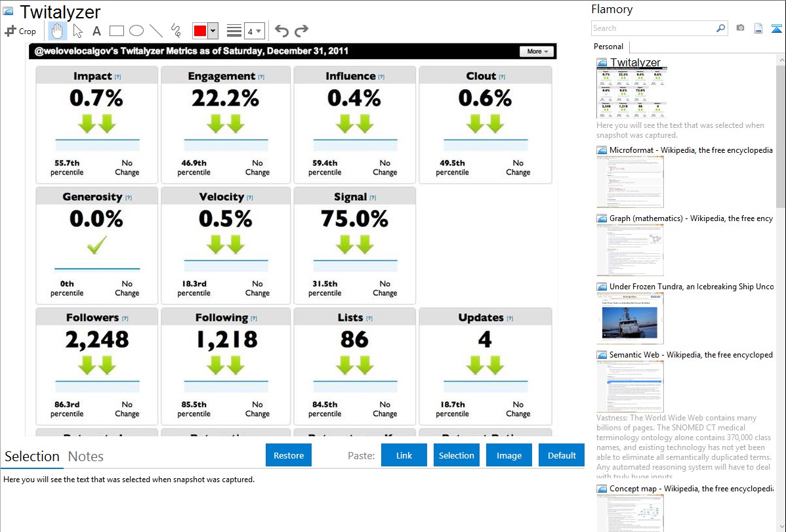Paste the Selection

click(456, 455)
